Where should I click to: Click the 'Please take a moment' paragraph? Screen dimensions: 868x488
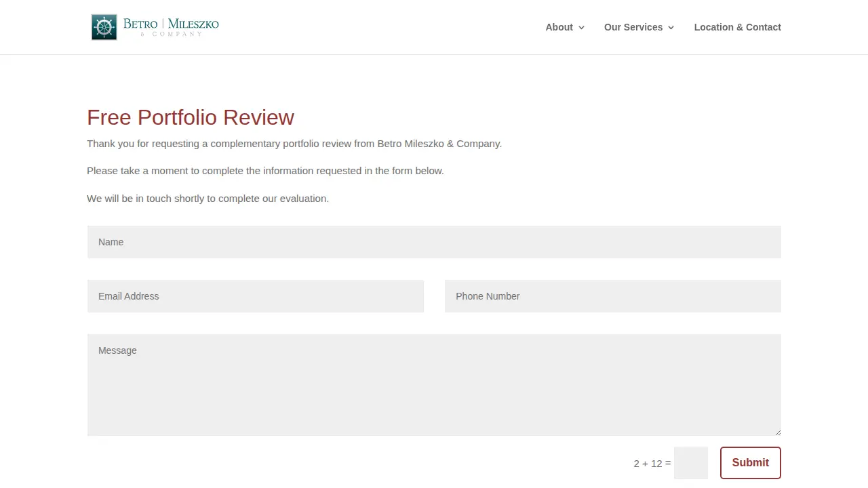[x=265, y=171]
